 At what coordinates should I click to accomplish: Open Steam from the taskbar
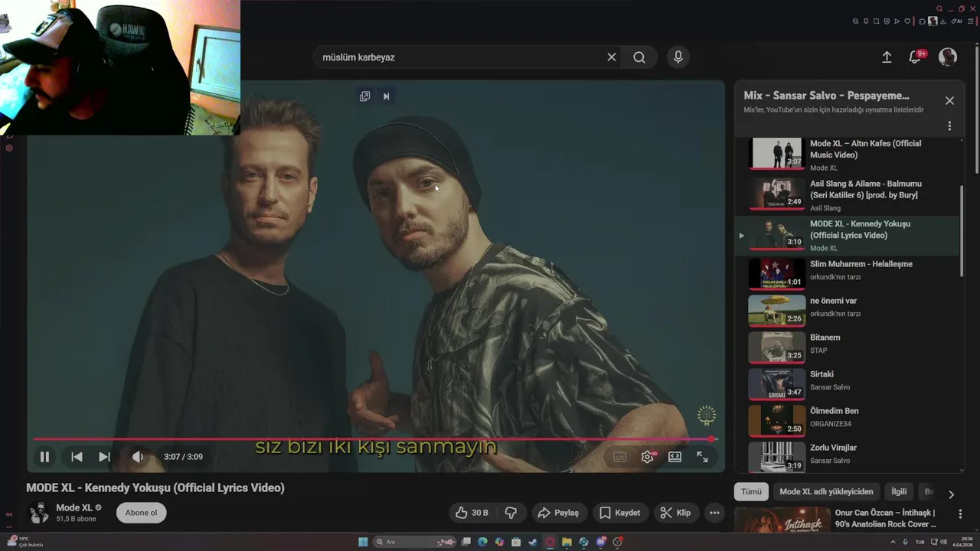(x=533, y=542)
